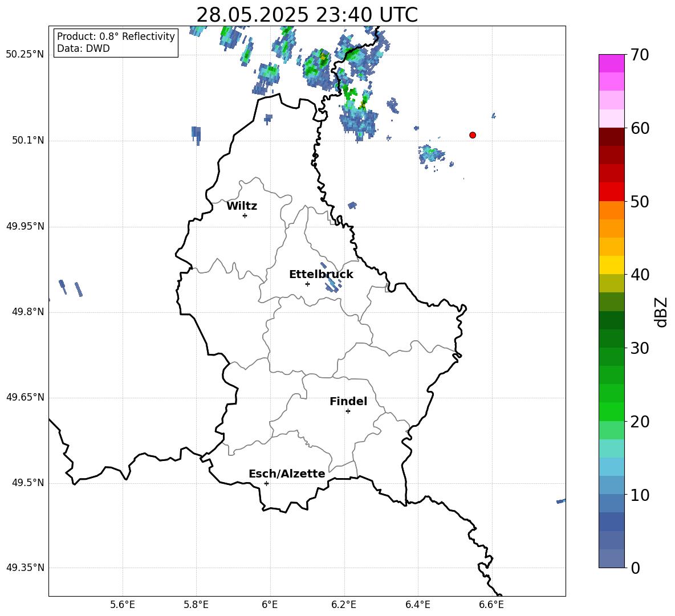The width and height of the screenshot is (675, 616).
Task: Click the Findel cross marker
Action: pos(348,411)
